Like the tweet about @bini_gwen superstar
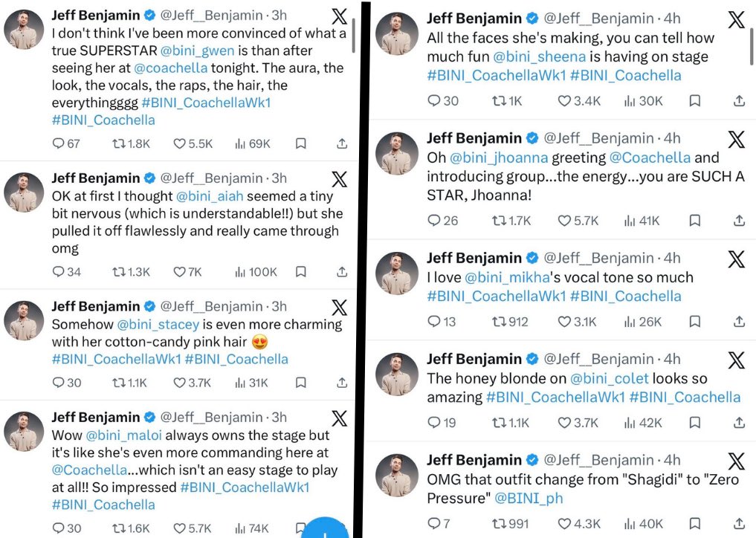 [179, 143]
